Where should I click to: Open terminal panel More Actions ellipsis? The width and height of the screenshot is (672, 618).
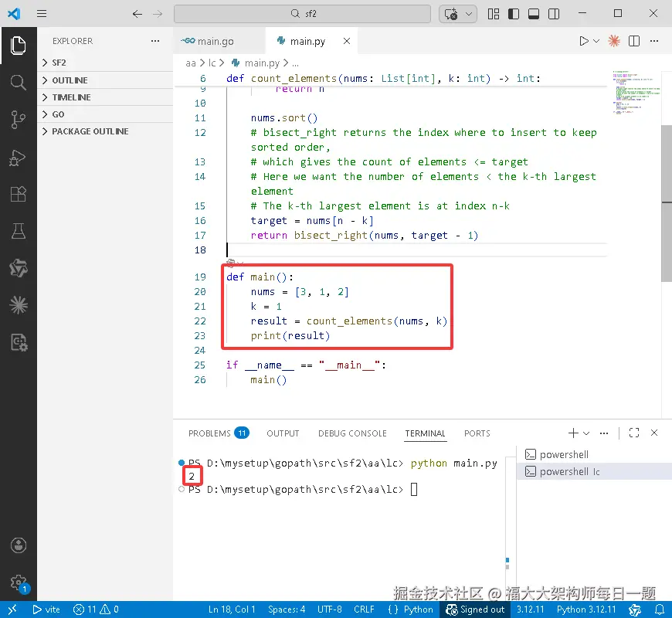[604, 433]
